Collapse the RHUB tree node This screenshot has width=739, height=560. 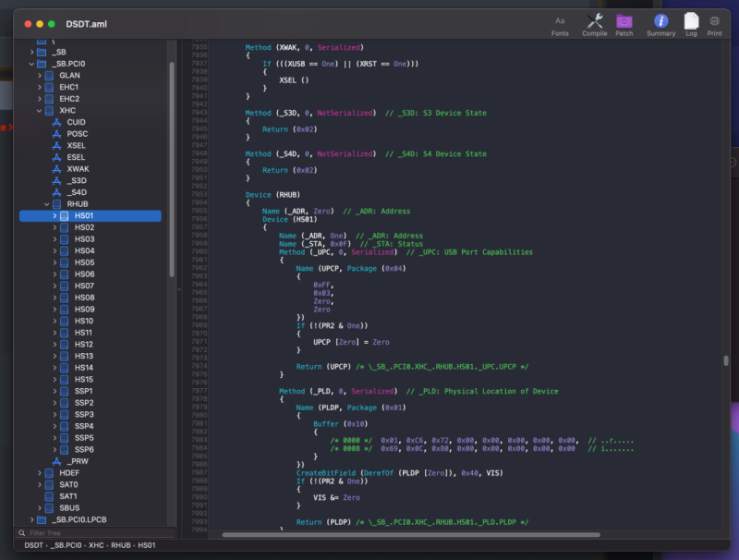(x=46, y=204)
